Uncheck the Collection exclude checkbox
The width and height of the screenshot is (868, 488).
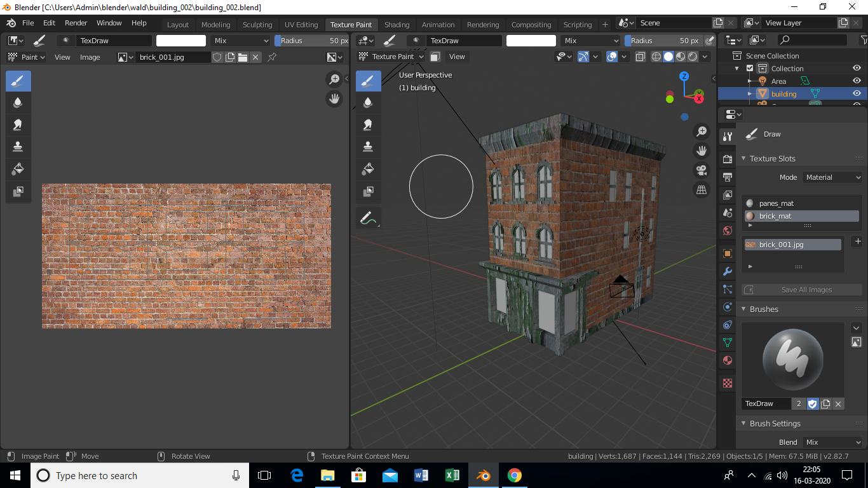tap(750, 68)
